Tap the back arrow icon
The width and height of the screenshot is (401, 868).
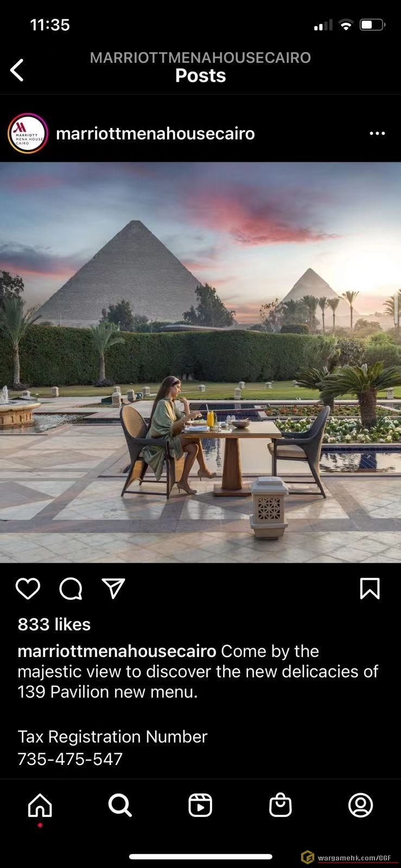pos(17,70)
